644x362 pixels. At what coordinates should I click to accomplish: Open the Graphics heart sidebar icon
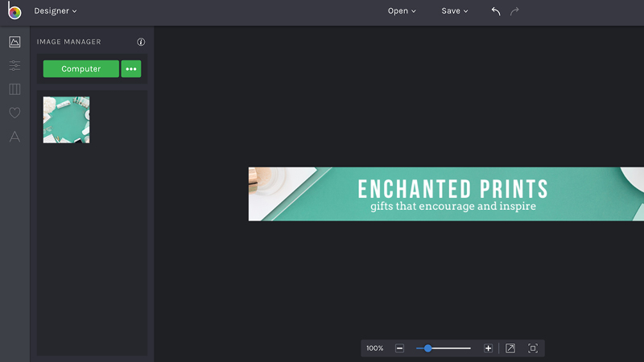[x=14, y=113]
